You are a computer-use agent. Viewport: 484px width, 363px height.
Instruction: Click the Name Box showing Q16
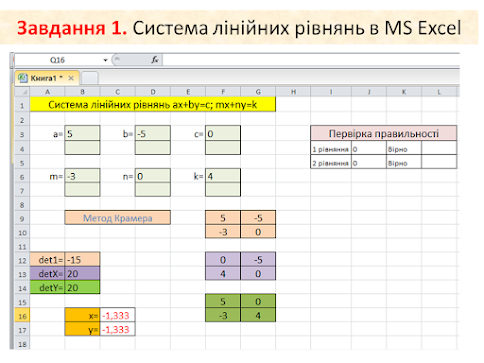(57, 60)
